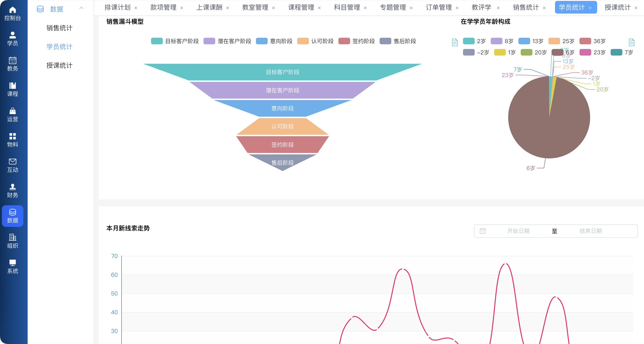
Task: Close the 销售统计 tab
Action: [544, 8]
